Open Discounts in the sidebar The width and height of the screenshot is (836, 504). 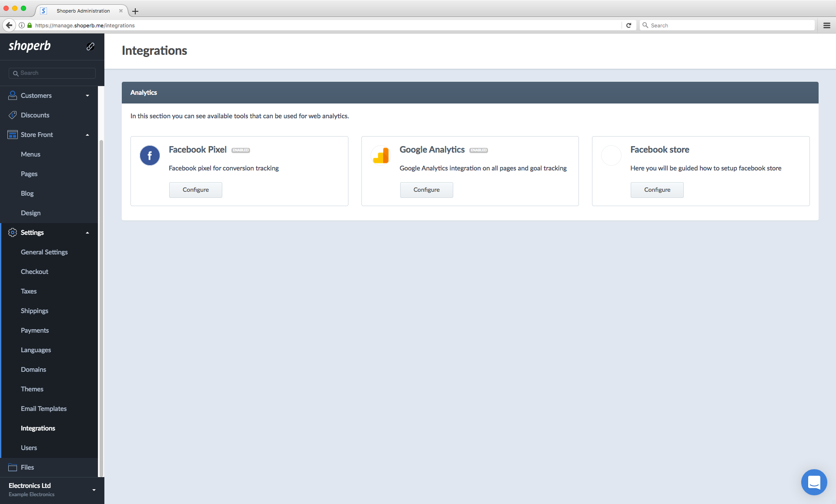(x=35, y=115)
